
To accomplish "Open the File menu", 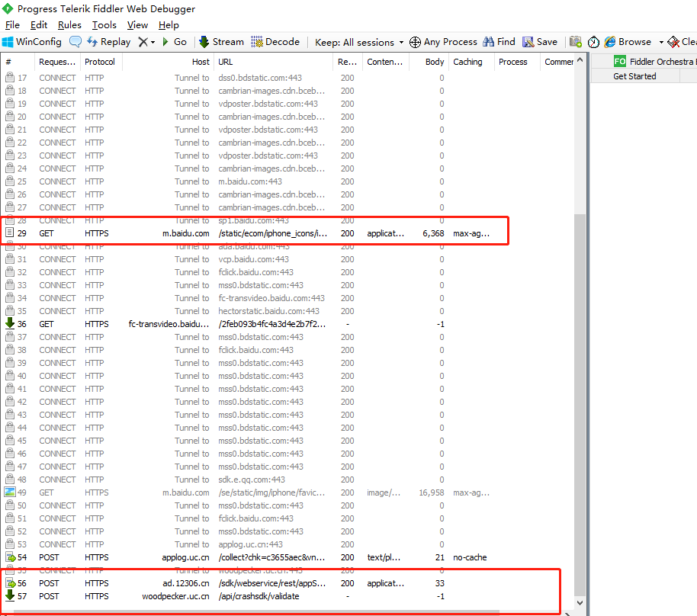I will tap(12, 25).
